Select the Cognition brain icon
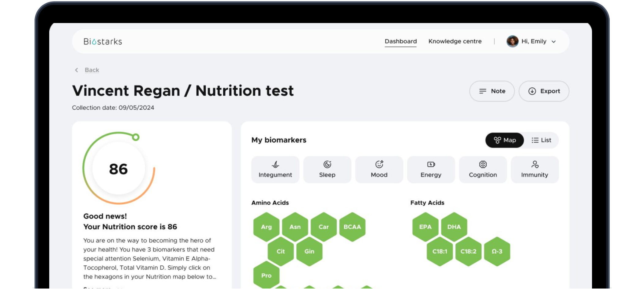Screen dimensions: 644x289 pyautogui.click(x=483, y=165)
